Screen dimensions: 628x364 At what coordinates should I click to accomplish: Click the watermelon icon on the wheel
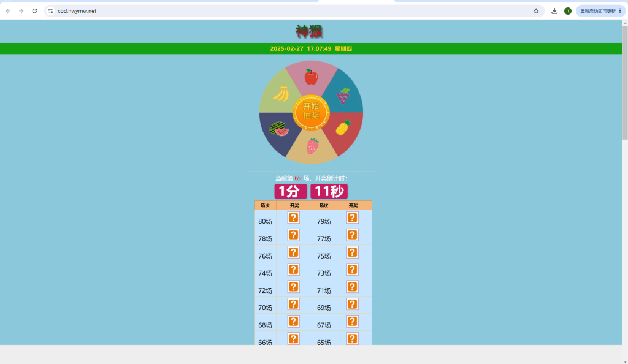(280, 129)
